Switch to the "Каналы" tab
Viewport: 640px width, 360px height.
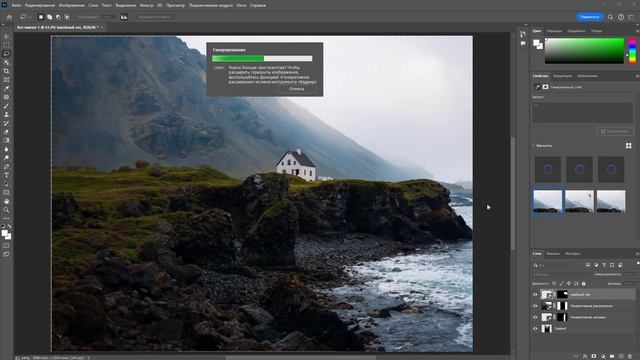[x=553, y=254]
